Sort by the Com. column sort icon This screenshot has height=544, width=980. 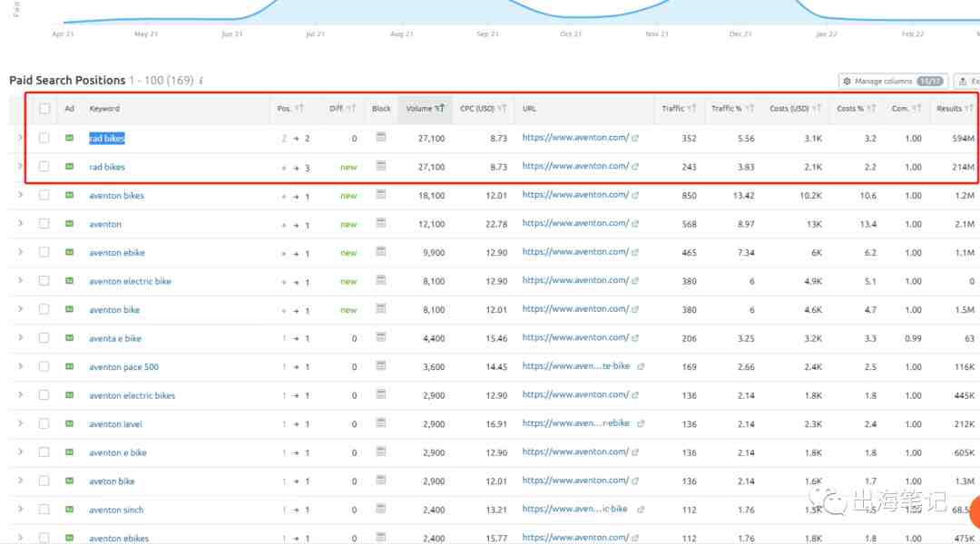(916, 109)
